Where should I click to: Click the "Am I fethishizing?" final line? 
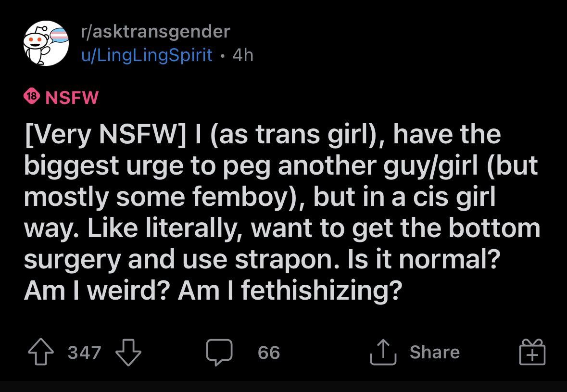pos(213,291)
